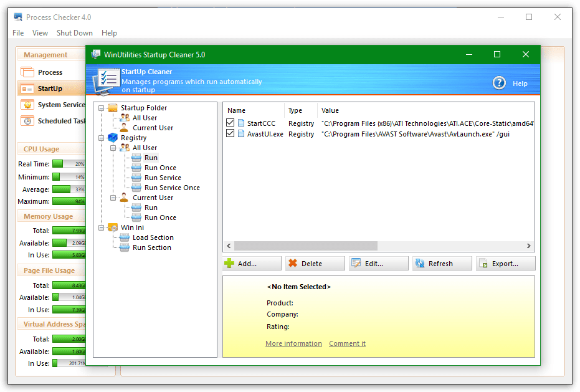Select All User under Startup Folder
Screen dimensions: 580x392
point(145,118)
